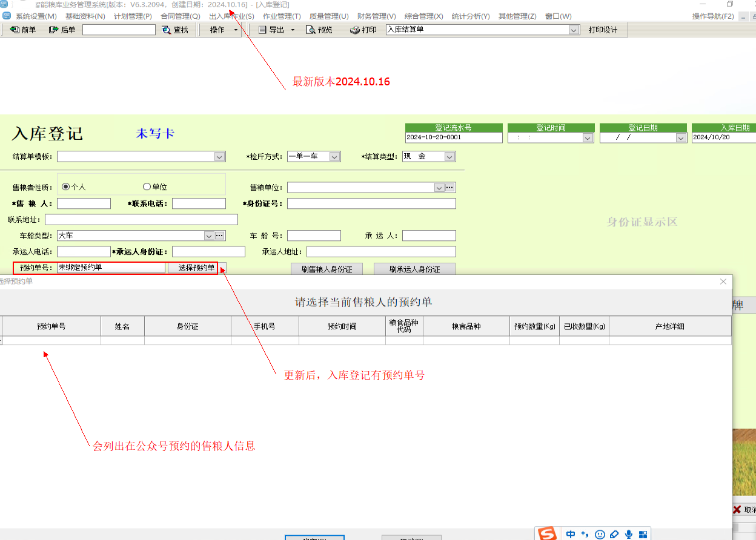The width and height of the screenshot is (756, 540).
Task: Click the 身份证号 input field
Action: 371,203
